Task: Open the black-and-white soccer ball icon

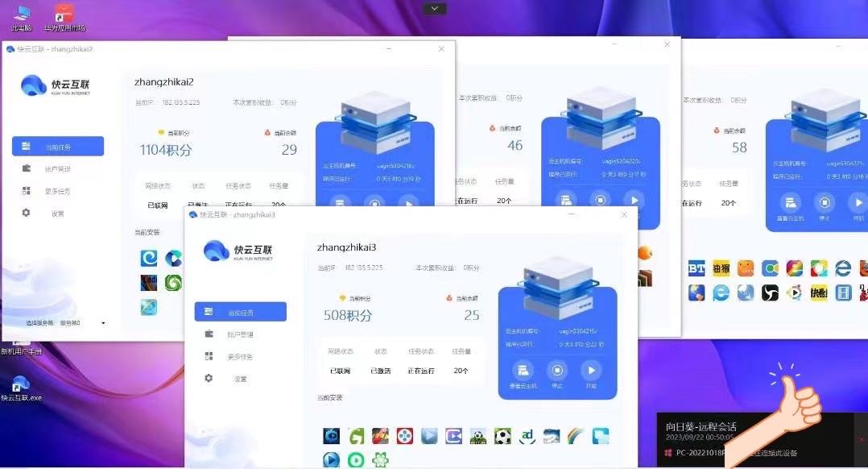Action: [502, 436]
